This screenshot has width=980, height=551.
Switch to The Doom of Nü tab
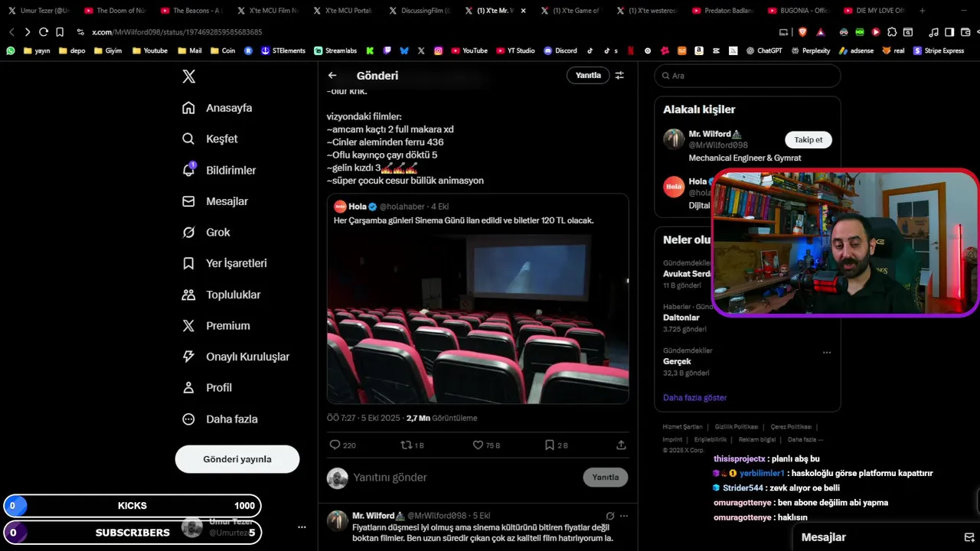point(115,11)
